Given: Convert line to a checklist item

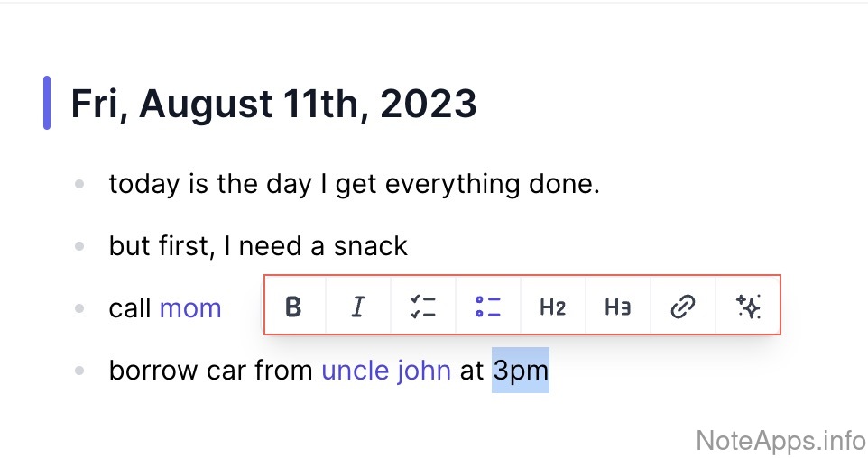Looking at the screenshot, I should [422, 307].
